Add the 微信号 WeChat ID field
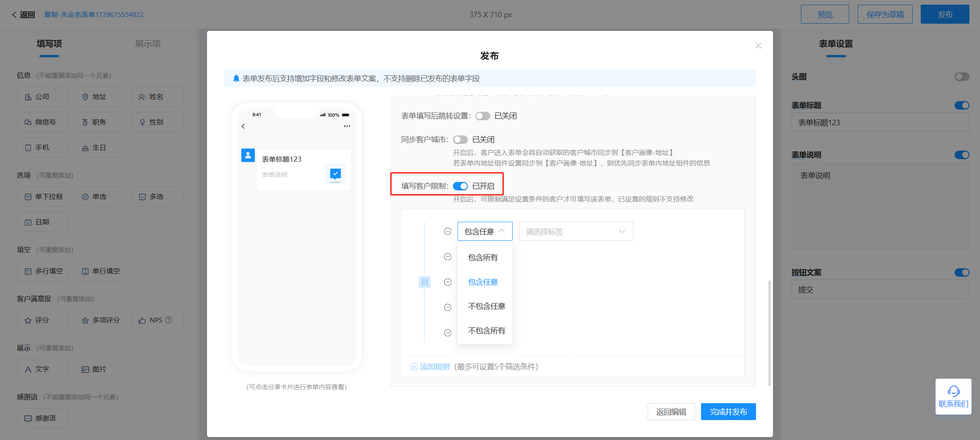The image size is (980, 440). 43,122
